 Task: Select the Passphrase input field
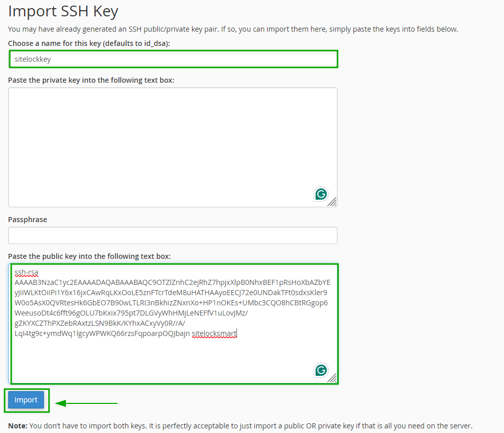[x=173, y=235]
